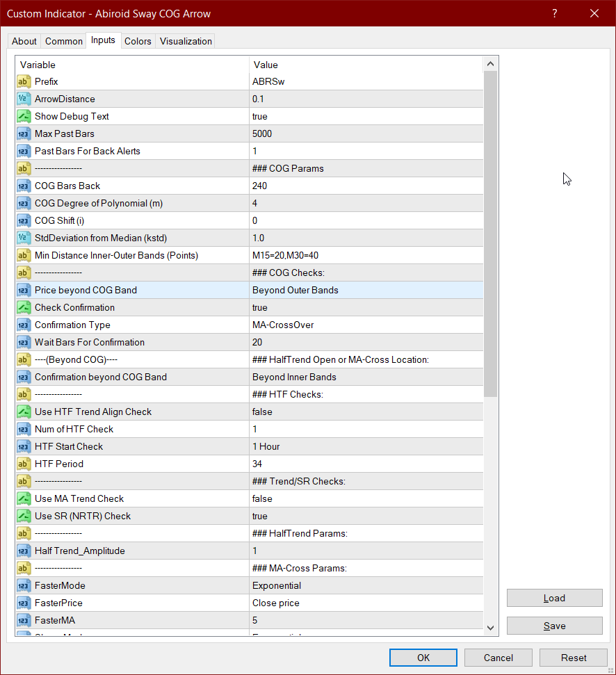Screen dimensions: 616x675
Task: Click the scroll down arrow of inputs list
Action: coord(490,628)
